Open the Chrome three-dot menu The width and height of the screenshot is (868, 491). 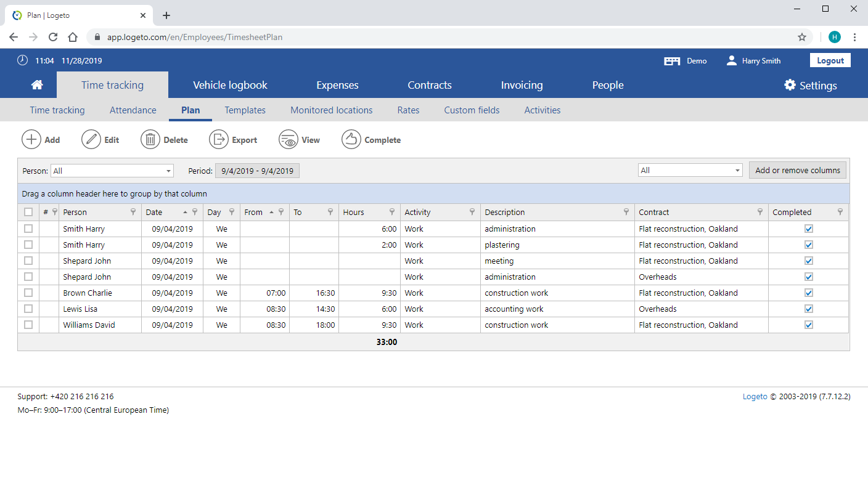pyautogui.click(x=854, y=37)
